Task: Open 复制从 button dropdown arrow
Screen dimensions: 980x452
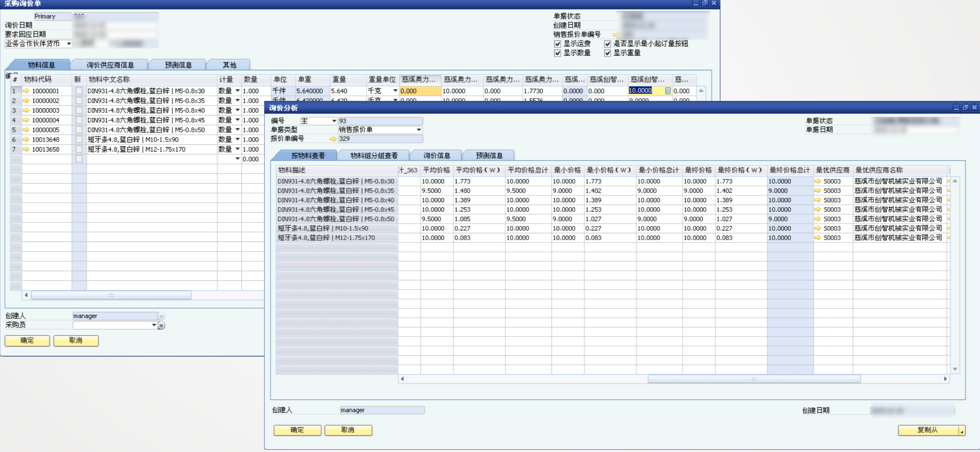Action: tap(962, 431)
